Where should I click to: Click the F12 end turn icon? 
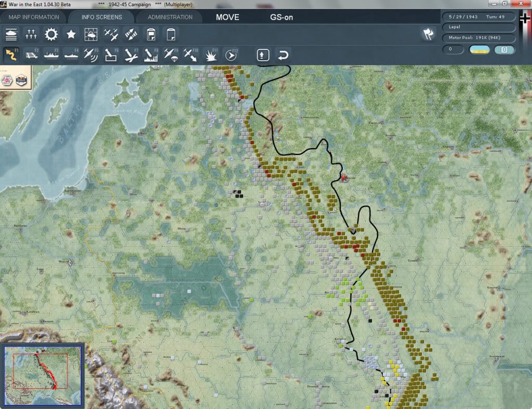click(231, 55)
